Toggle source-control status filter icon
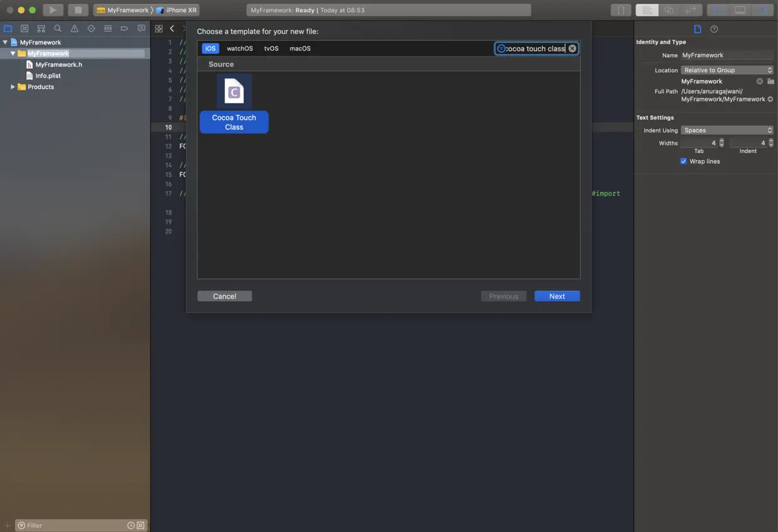This screenshot has height=532, width=778. [x=141, y=525]
